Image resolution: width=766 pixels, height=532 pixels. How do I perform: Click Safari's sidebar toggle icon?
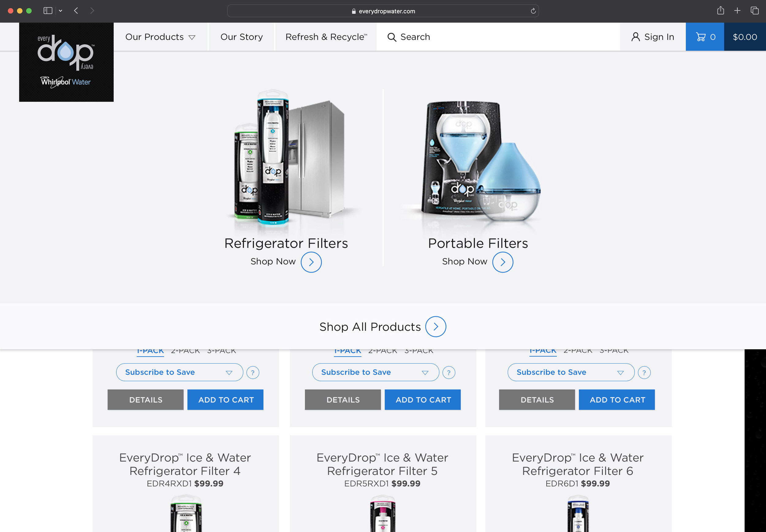[x=48, y=11]
